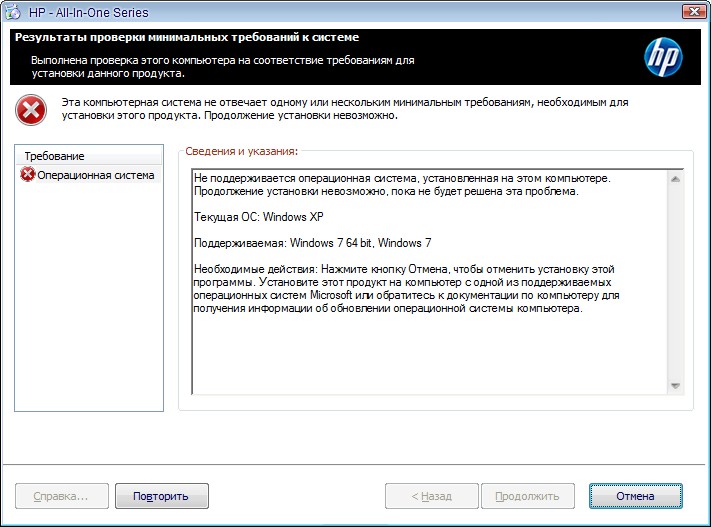Cancel installation with the Отмена button
The height and width of the screenshot is (527, 711).
point(635,496)
